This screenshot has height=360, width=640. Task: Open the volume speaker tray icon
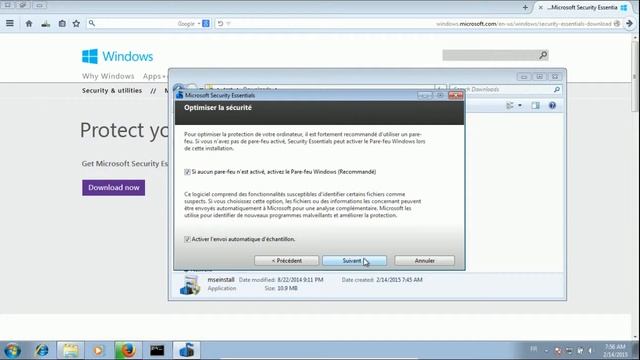tap(591, 350)
